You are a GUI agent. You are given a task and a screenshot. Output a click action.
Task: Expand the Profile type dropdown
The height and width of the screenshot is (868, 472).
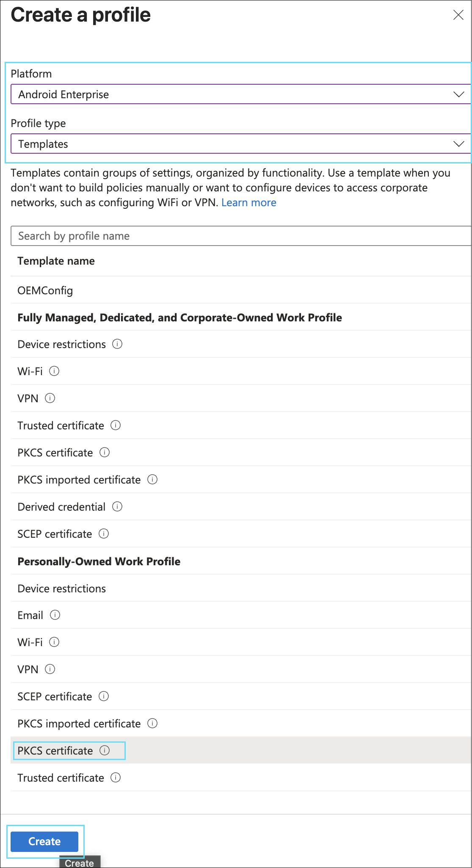tap(240, 144)
